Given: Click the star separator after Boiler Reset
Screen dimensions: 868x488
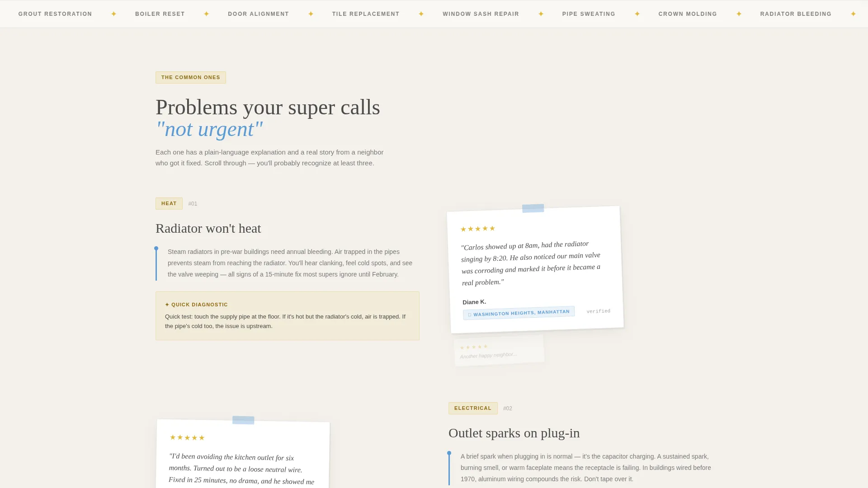Looking at the screenshot, I should (207, 14).
